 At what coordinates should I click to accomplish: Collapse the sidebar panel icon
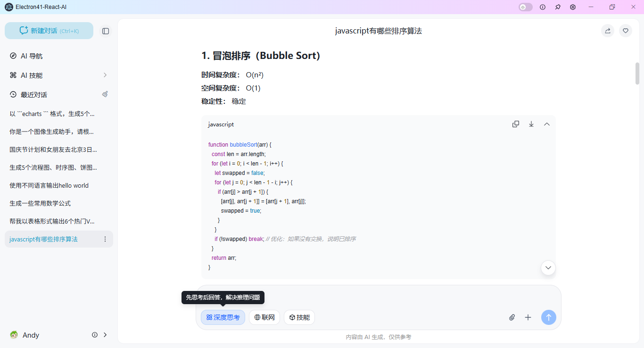coord(106,31)
